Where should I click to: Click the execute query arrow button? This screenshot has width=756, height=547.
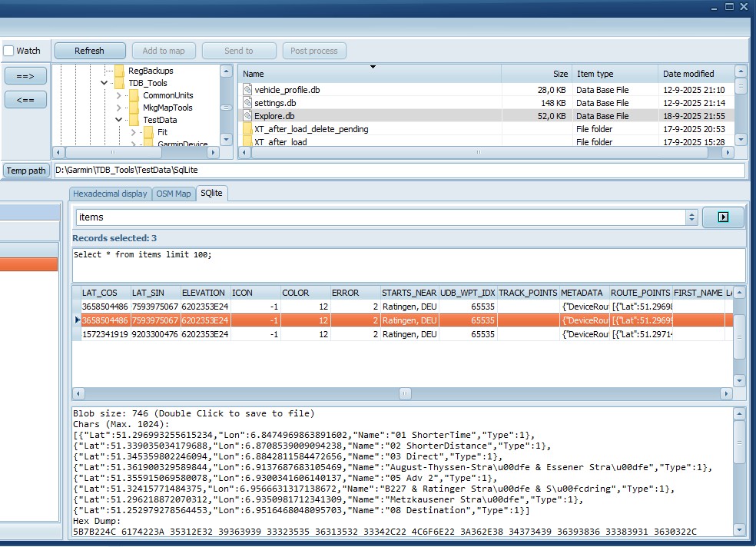click(x=722, y=217)
